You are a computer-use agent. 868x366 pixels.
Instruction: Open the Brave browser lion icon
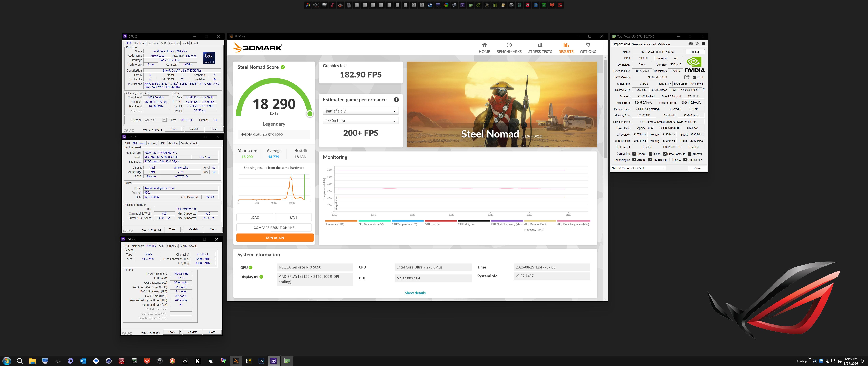[185, 361]
